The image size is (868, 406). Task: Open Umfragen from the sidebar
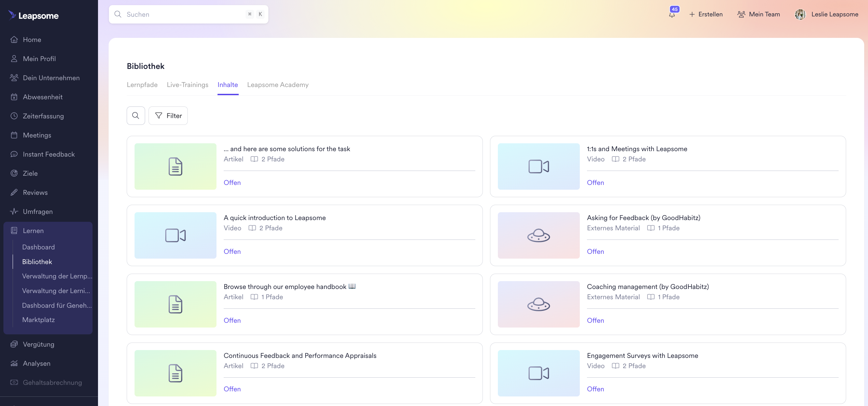[38, 212]
